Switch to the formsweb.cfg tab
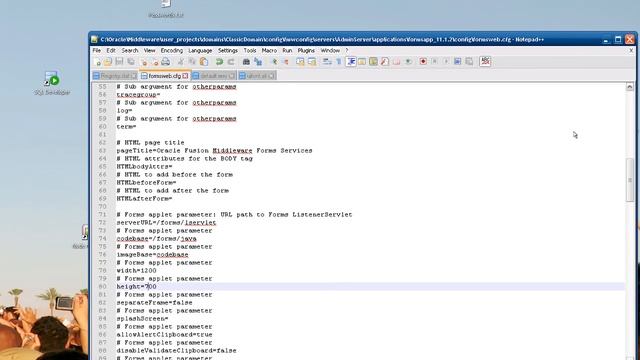This screenshot has height=360, width=640. 164,76
